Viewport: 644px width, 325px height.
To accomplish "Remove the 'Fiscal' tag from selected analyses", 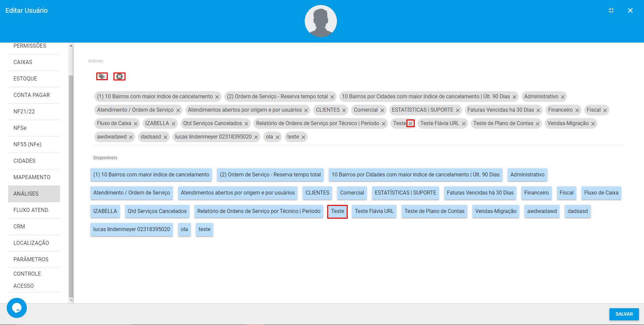I will [605, 110].
